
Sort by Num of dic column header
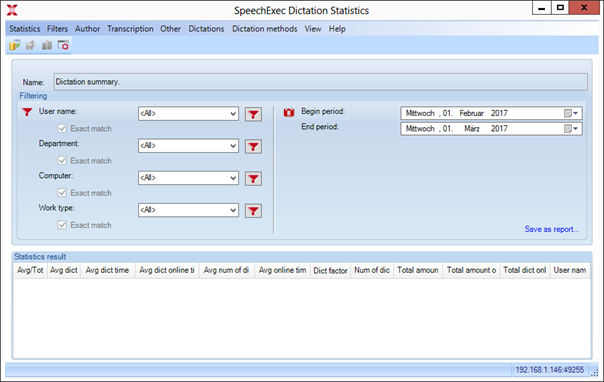click(x=372, y=270)
